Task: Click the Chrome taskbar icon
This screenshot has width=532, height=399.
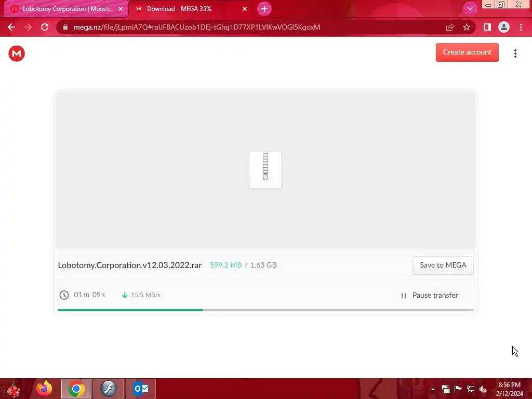Action: (x=76, y=389)
